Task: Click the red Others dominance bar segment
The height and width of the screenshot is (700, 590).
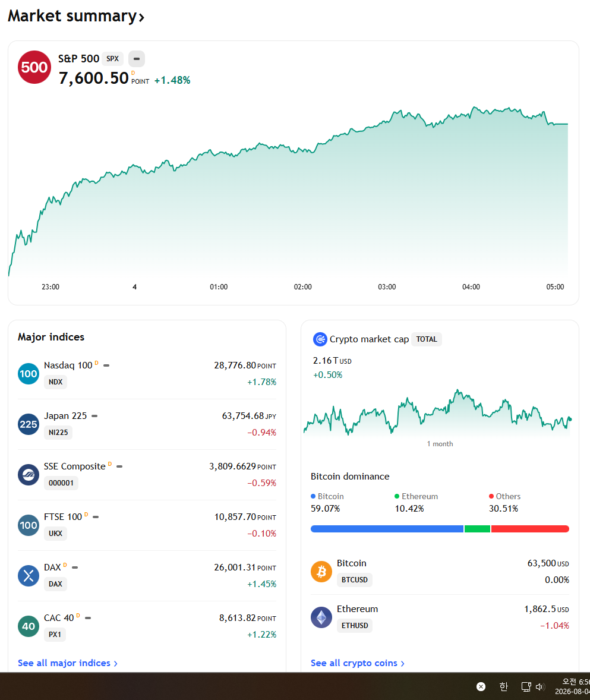Action: (x=530, y=529)
